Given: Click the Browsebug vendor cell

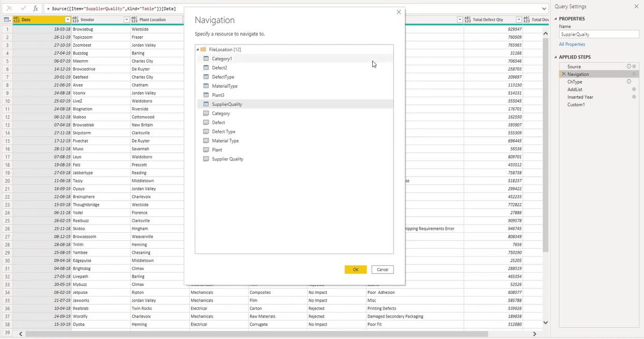Looking at the screenshot, I should [101, 29].
